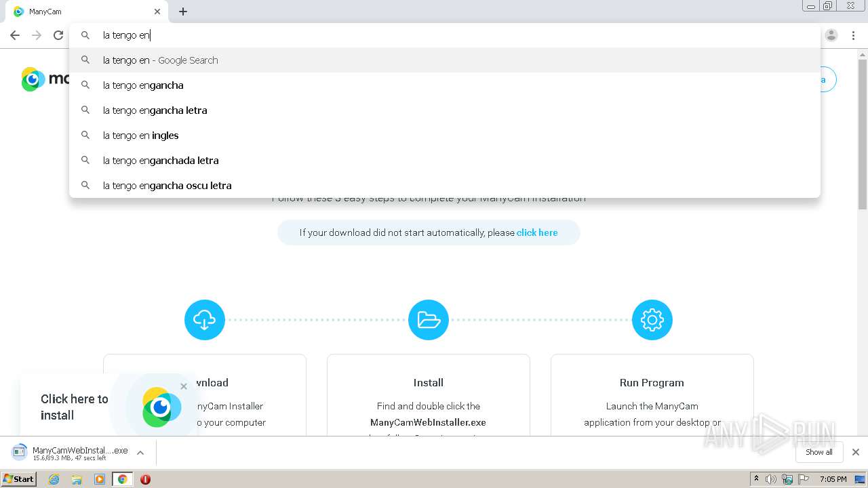868x488 pixels.
Task: Follow the 'click here' download link
Action: click(x=537, y=232)
